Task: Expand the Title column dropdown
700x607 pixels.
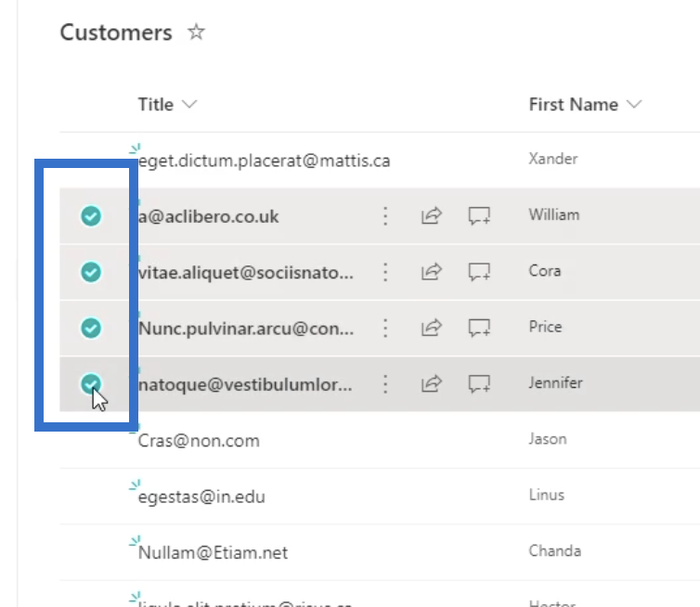Action: 189,104
